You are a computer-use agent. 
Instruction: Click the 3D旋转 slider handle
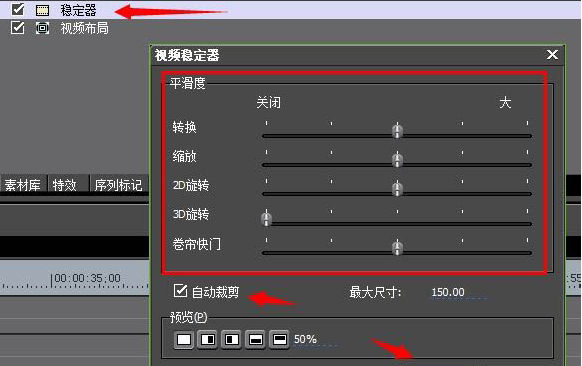pos(266,218)
